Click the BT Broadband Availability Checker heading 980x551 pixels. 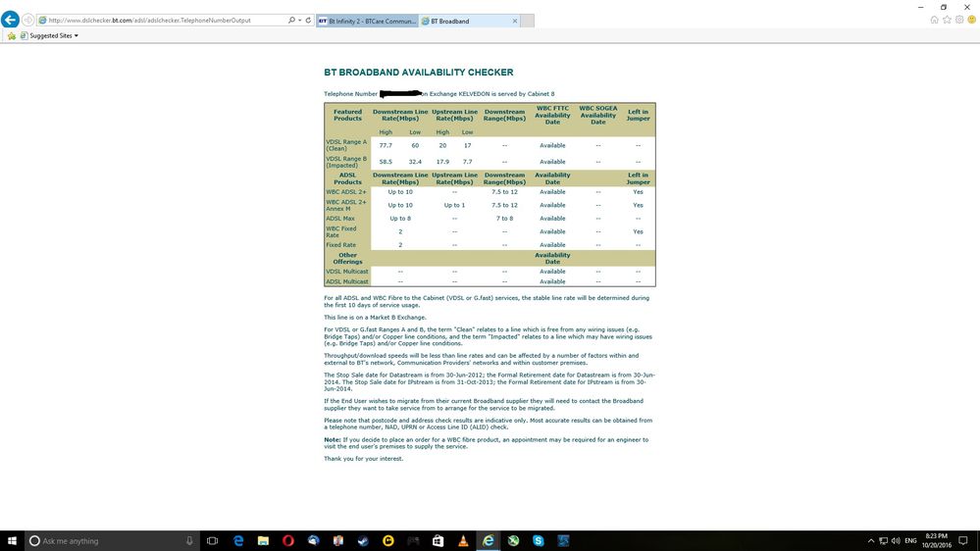pos(418,73)
